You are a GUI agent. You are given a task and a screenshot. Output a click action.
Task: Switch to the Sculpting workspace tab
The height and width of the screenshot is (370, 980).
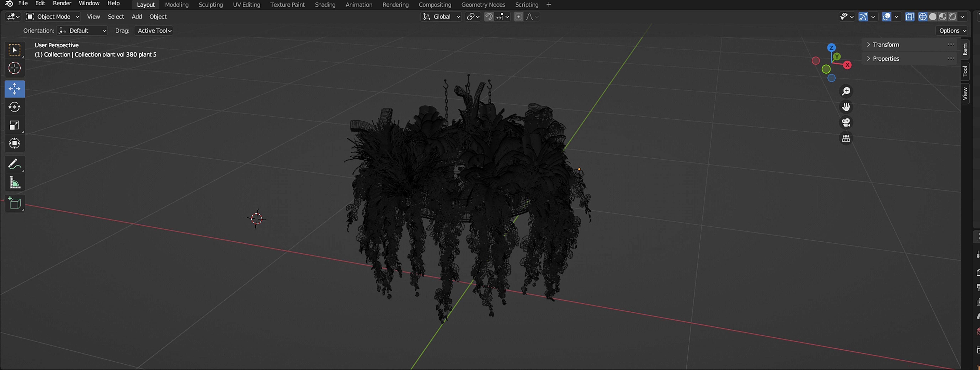click(211, 5)
